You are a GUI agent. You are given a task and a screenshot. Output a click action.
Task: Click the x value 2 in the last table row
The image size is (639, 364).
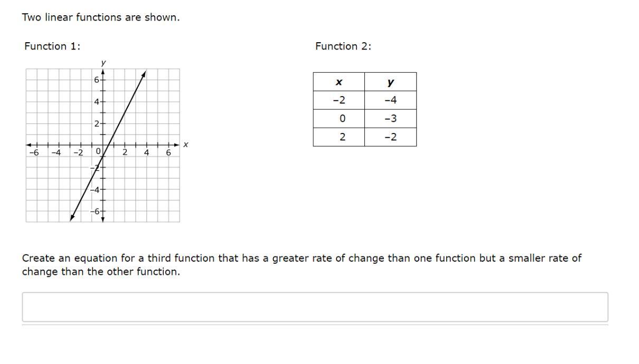(339, 137)
